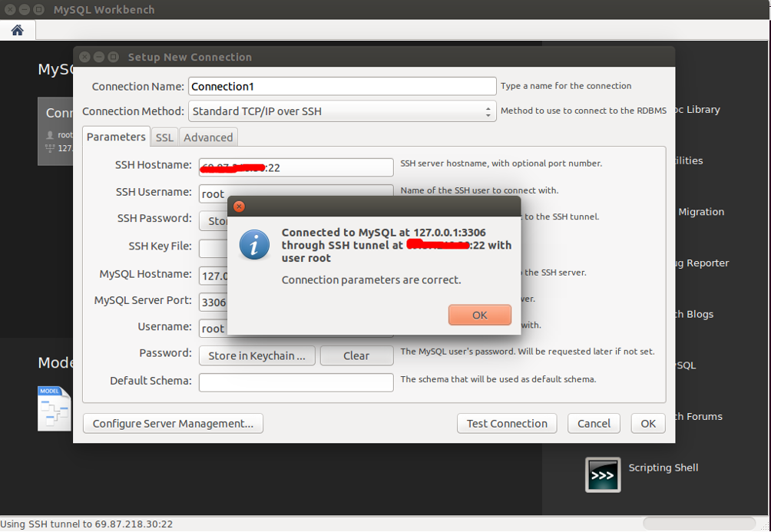Focus the MySQL Server Port field
This screenshot has width=771, height=532.
(x=213, y=302)
